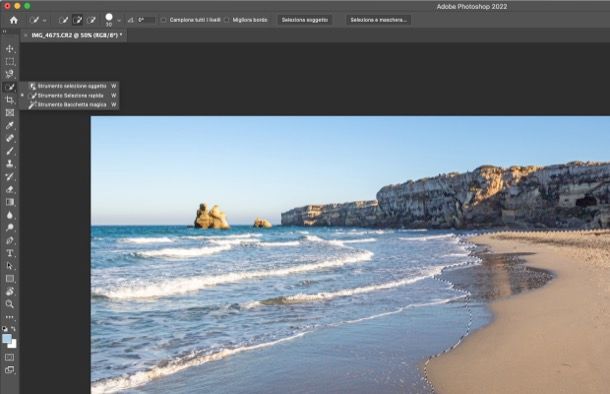
Task: Select the Hand tool
Action: coord(10,291)
